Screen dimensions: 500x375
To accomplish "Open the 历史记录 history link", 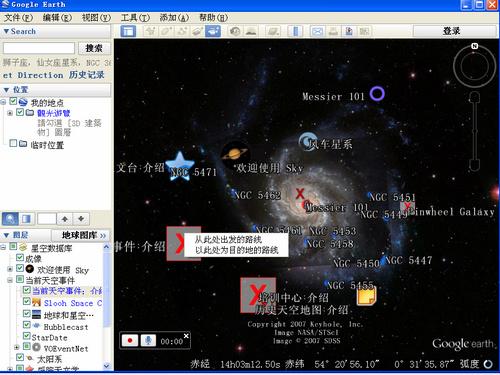I will point(87,75).
